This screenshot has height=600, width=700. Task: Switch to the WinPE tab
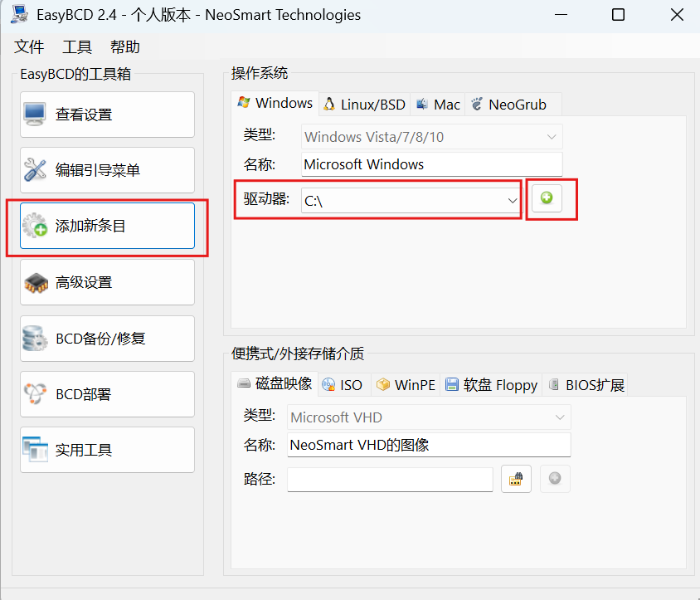pos(406,385)
